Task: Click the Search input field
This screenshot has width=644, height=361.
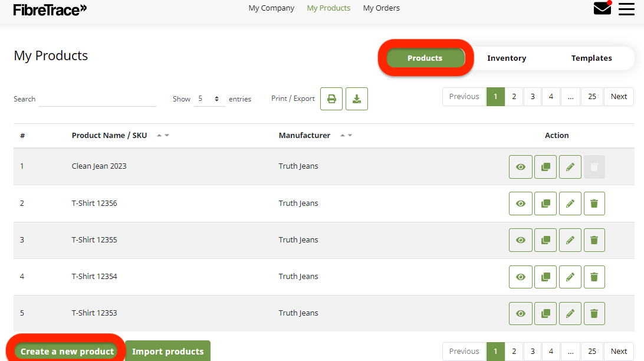Action: click(x=97, y=99)
